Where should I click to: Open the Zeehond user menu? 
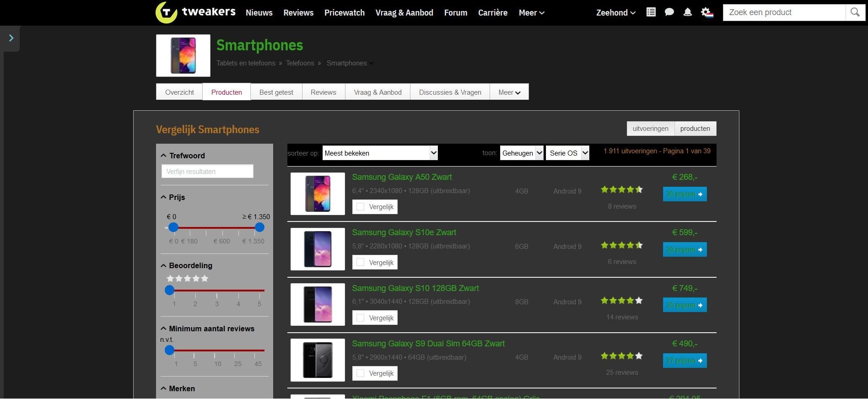(x=616, y=13)
